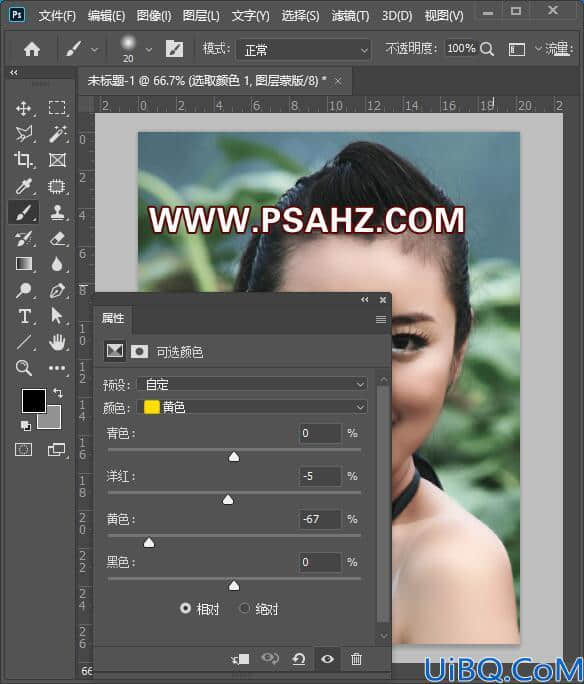The height and width of the screenshot is (684, 584).
Task: Open the 图层(L) menu
Action: tap(201, 16)
